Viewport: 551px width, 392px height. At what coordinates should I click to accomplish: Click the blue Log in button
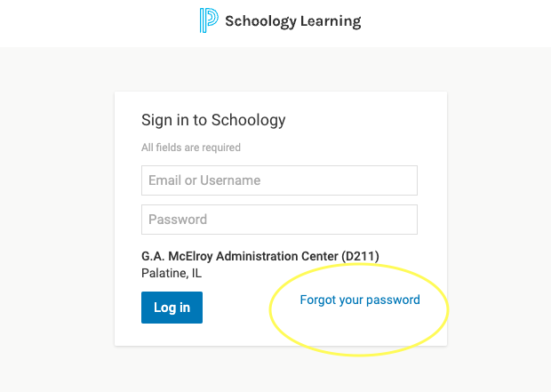point(172,308)
